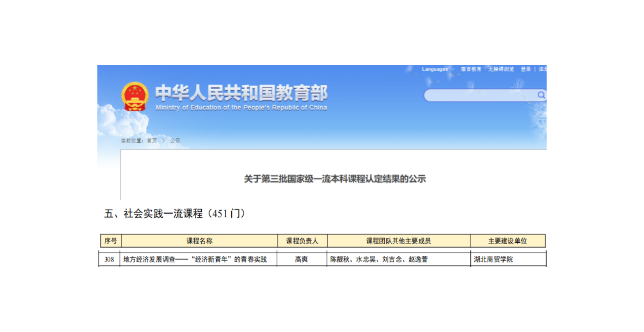Go to 首页 in the breadcrumb
The height and width of the screenshot is (332, 644).
click(152, 141)
